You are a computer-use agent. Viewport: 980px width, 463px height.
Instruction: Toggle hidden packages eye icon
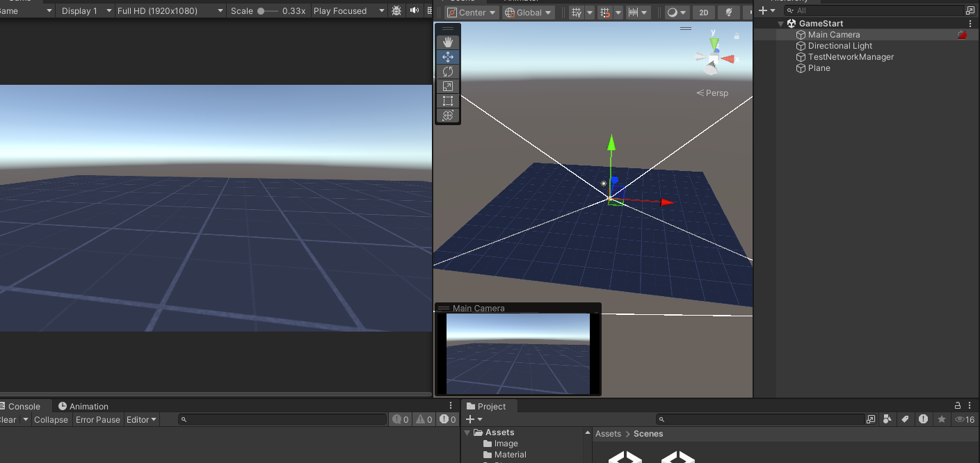pos(965,420)
